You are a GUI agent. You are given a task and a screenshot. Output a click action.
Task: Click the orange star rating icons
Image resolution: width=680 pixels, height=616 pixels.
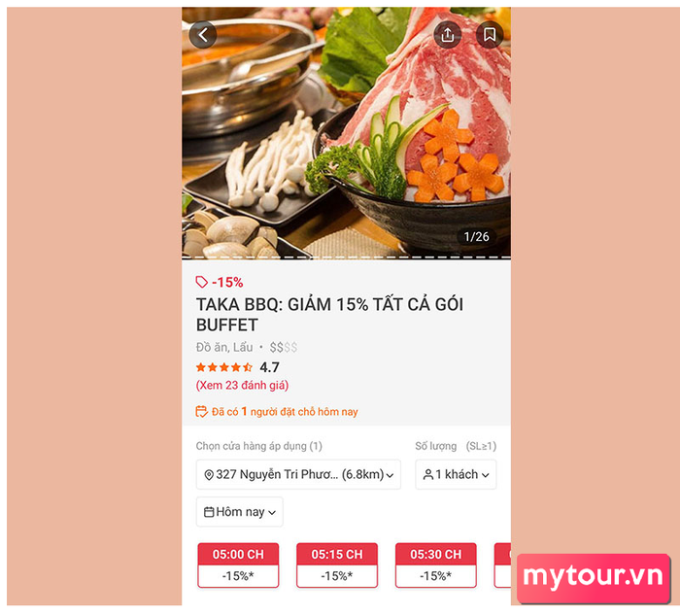coord(223,367)
